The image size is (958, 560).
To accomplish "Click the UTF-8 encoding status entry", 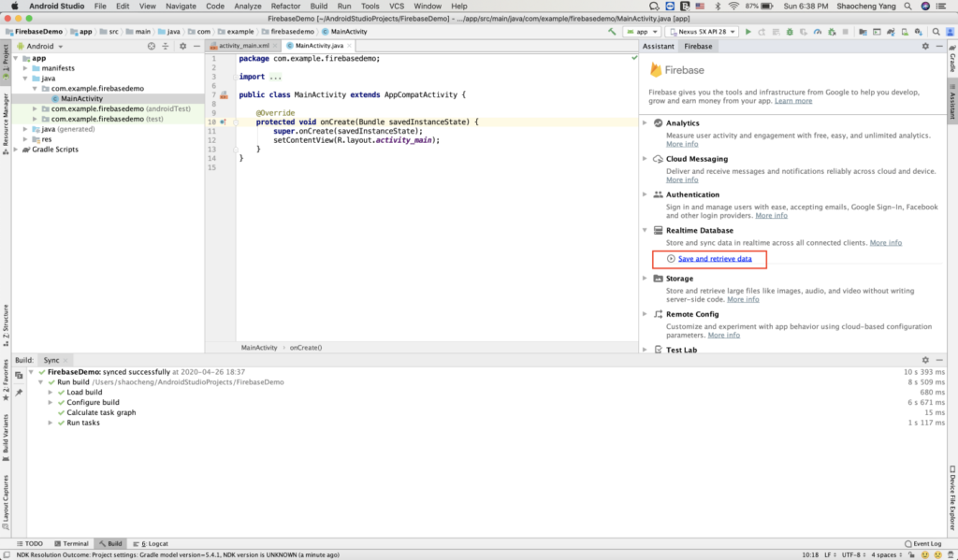I will [853, 555].
